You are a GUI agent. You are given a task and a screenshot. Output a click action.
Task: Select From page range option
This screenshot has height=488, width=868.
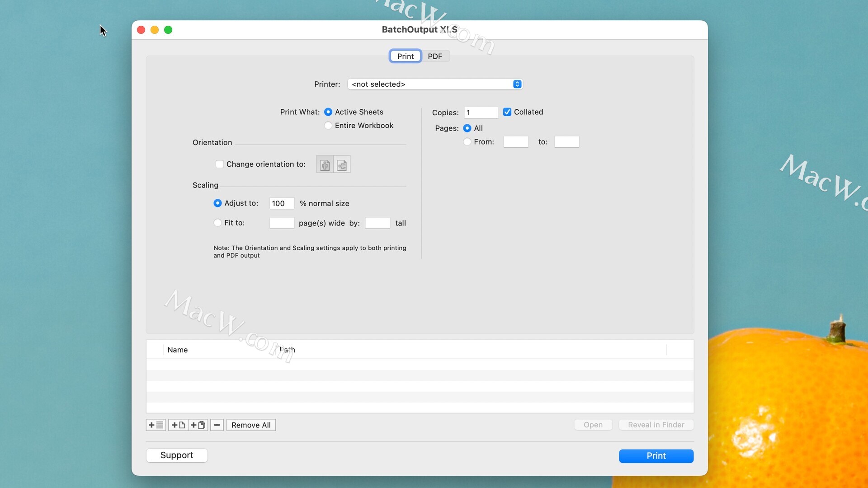(467, 142)
